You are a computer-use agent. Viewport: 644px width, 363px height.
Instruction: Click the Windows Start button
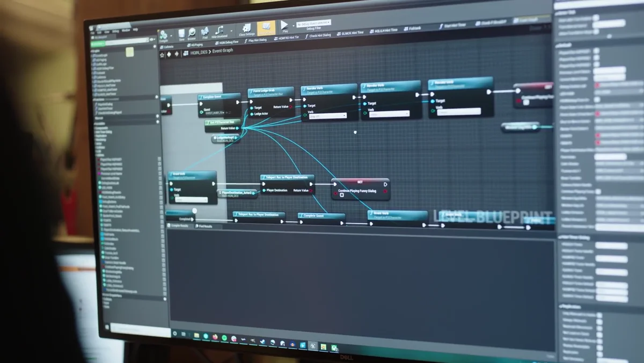tap(107, 326)
